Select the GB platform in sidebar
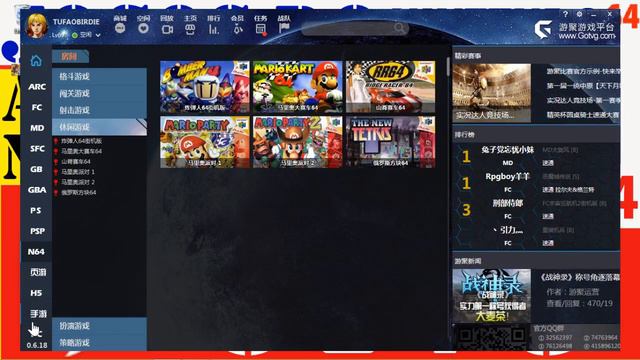Screen dimensions: 640x360 click(x=36, y=169)
